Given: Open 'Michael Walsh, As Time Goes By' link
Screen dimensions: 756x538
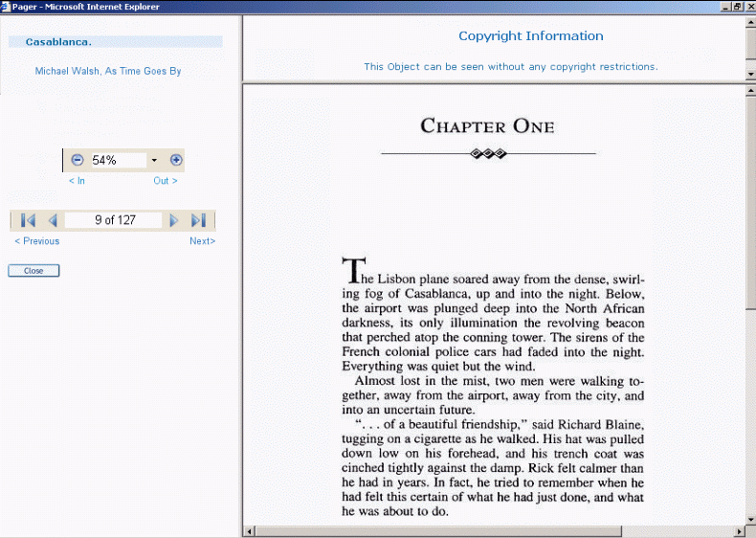Looking at the screenshot, I should coord(108,71).
